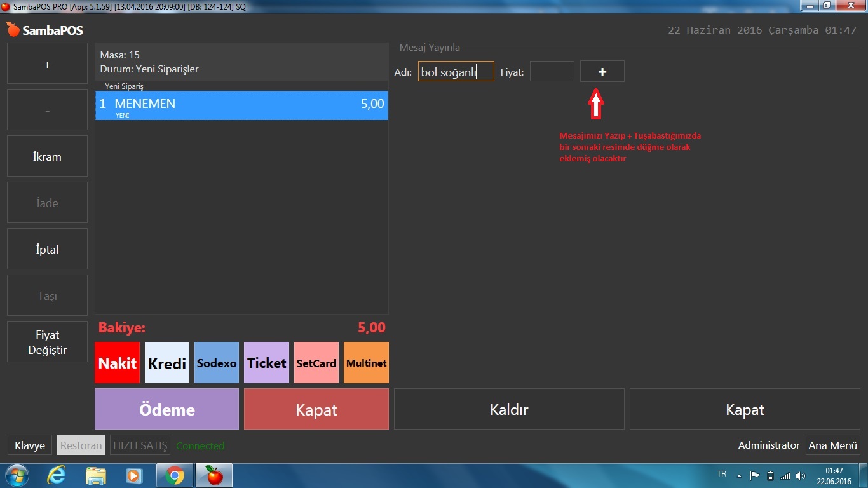Open Ana Menü main menu
868x488 pixels.
(x=832, y=445)
